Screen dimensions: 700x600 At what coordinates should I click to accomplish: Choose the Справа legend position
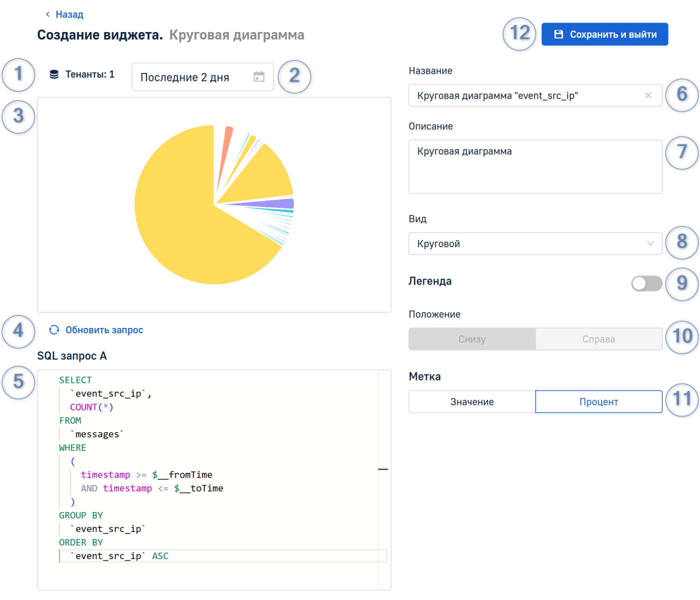tap(599, 339)
